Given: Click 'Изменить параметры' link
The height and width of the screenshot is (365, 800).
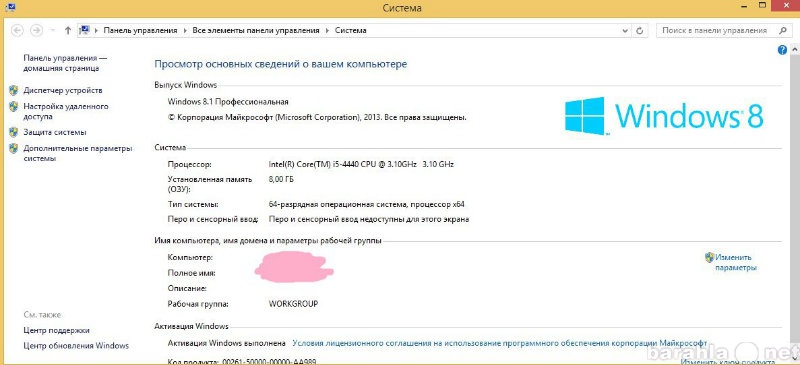Looking at the screenshot, I should coord(735,262).
